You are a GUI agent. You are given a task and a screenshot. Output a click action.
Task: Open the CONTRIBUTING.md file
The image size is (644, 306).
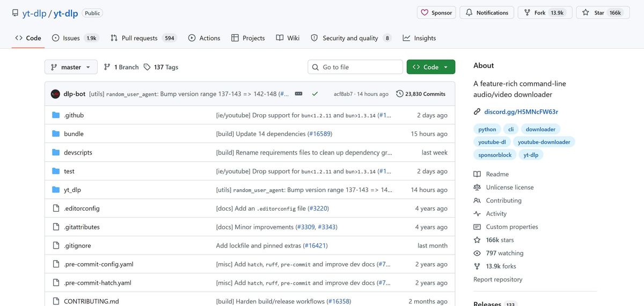point(91,301)
